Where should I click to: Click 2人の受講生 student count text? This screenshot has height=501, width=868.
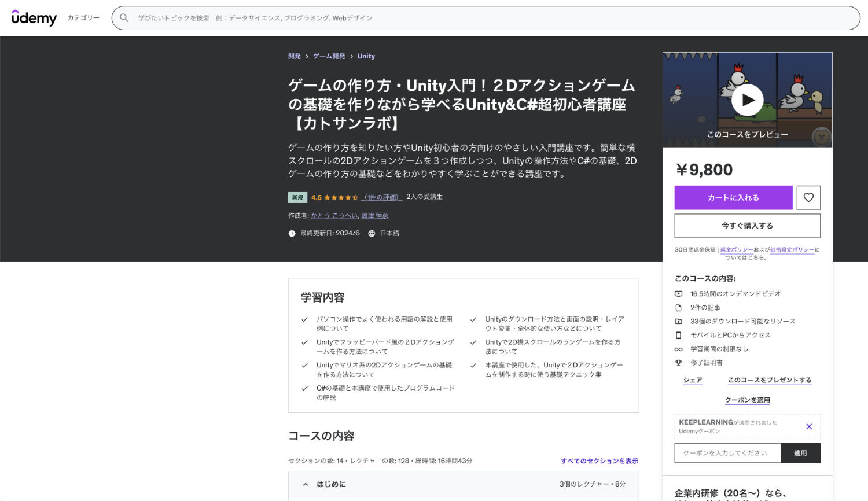pos(424,197)
